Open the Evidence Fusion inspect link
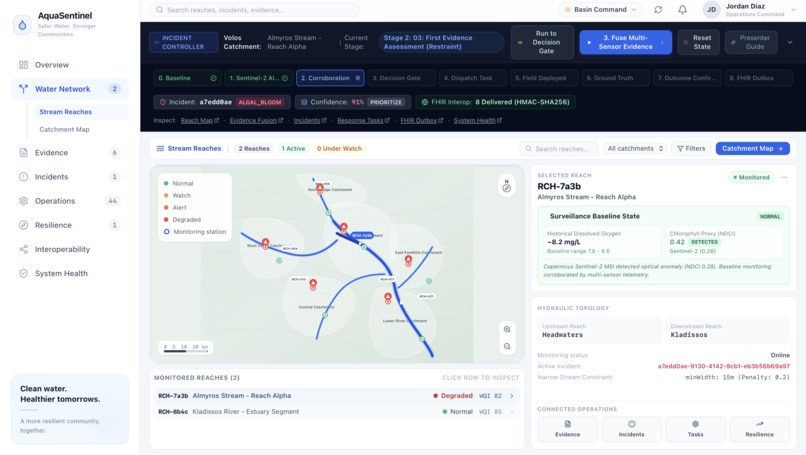This screenshot has height=455, width=806. (256, 120)
